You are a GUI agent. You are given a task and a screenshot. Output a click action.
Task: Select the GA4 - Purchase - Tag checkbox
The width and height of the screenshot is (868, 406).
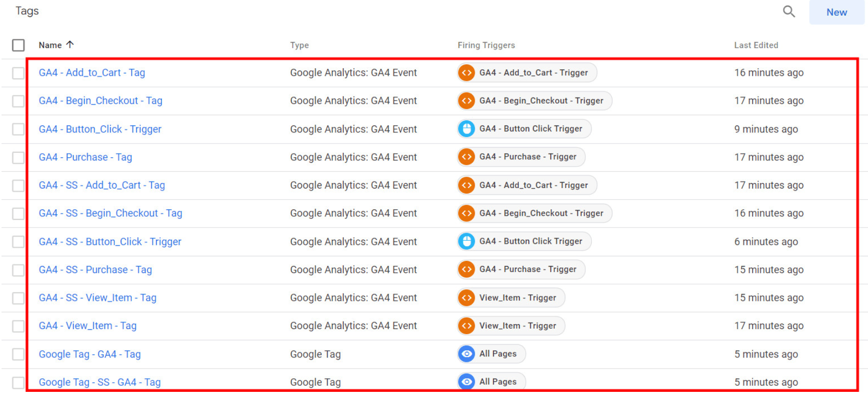tap(19, 158)
